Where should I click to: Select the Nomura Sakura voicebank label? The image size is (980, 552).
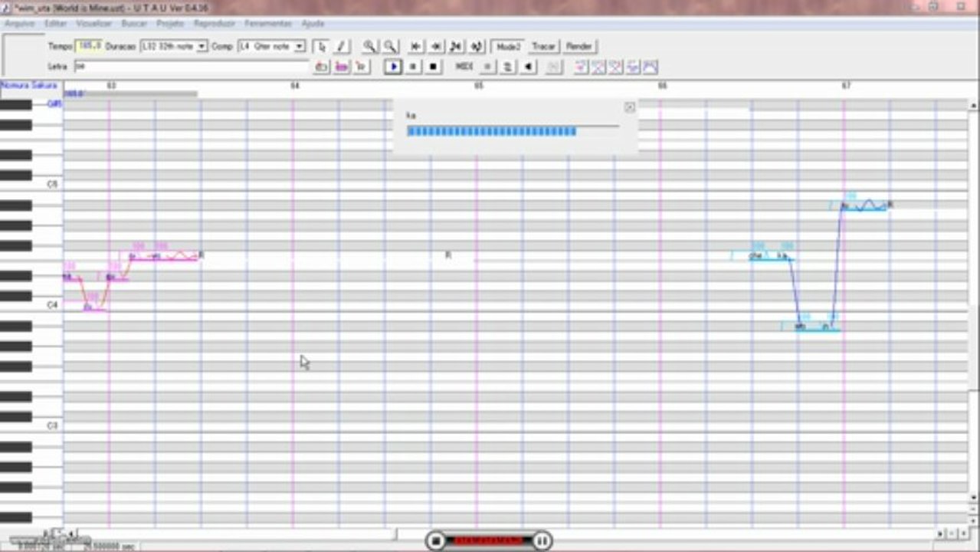29,85
